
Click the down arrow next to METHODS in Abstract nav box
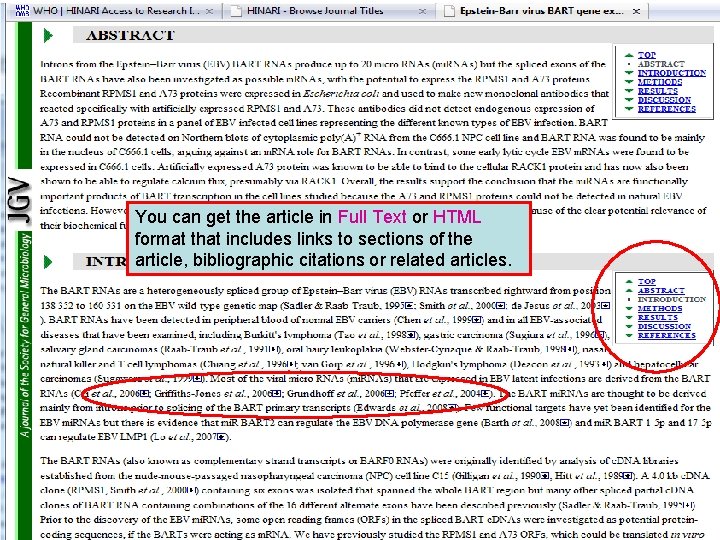click(629, 82)
